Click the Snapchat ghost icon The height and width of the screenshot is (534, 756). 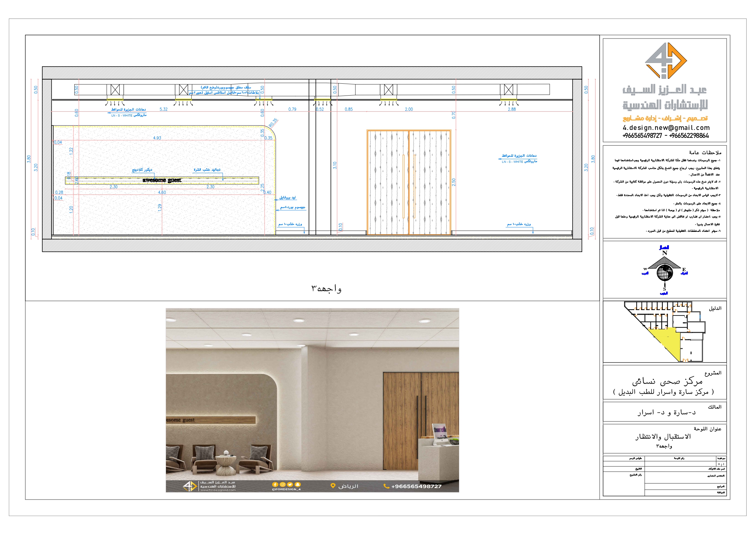(x=298, y=484)
